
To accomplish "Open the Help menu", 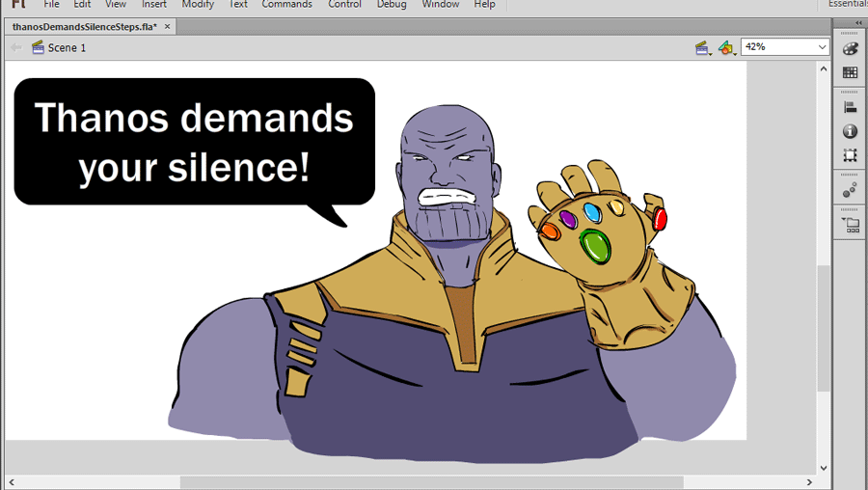I will tap(484, 4).
